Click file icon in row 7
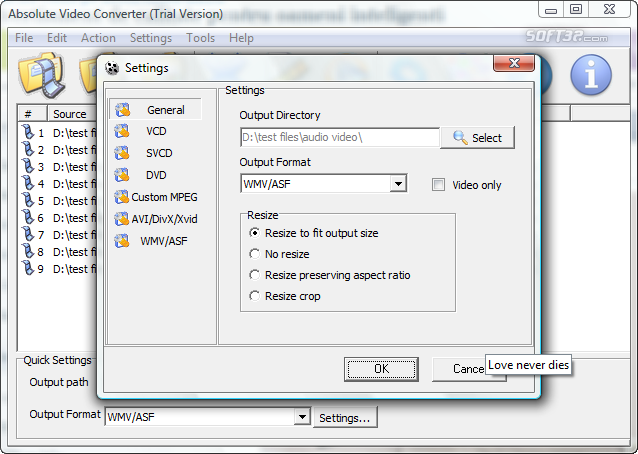Viewport: 638px width, 454px height. point(28,235)
